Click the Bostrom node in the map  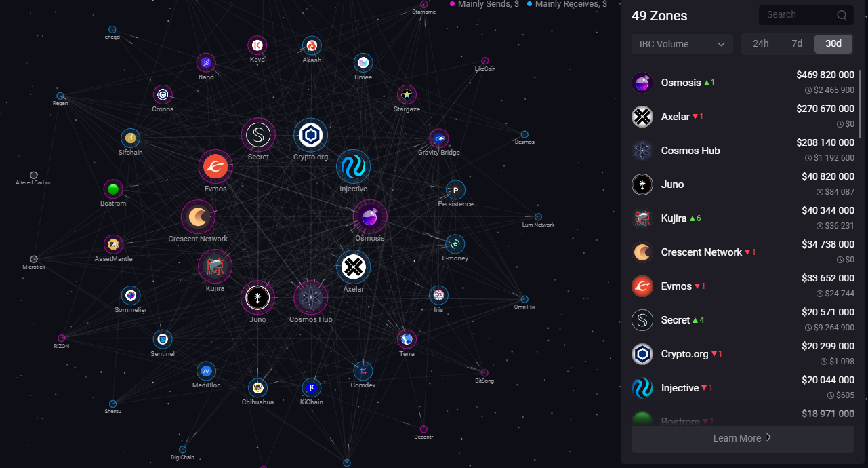click(113, 189)
